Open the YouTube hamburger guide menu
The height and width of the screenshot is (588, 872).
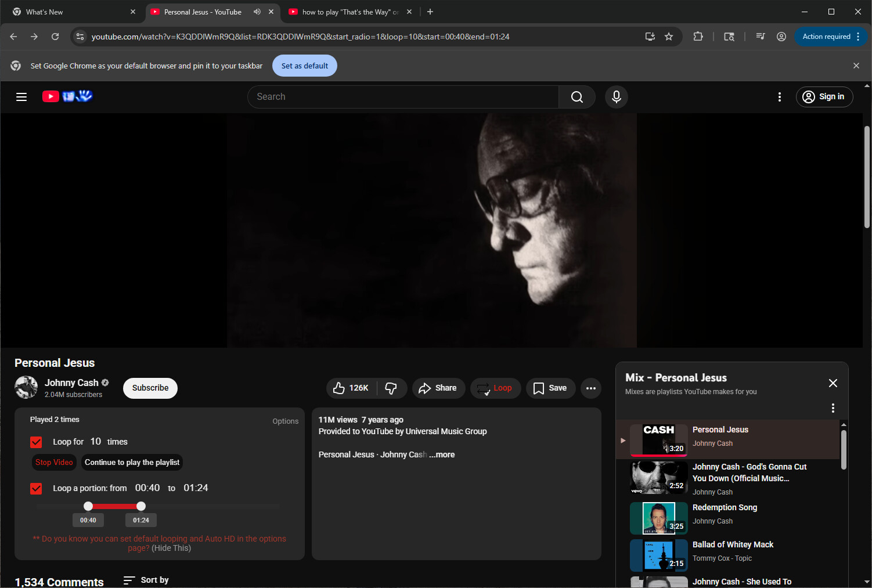pos(21,97)
